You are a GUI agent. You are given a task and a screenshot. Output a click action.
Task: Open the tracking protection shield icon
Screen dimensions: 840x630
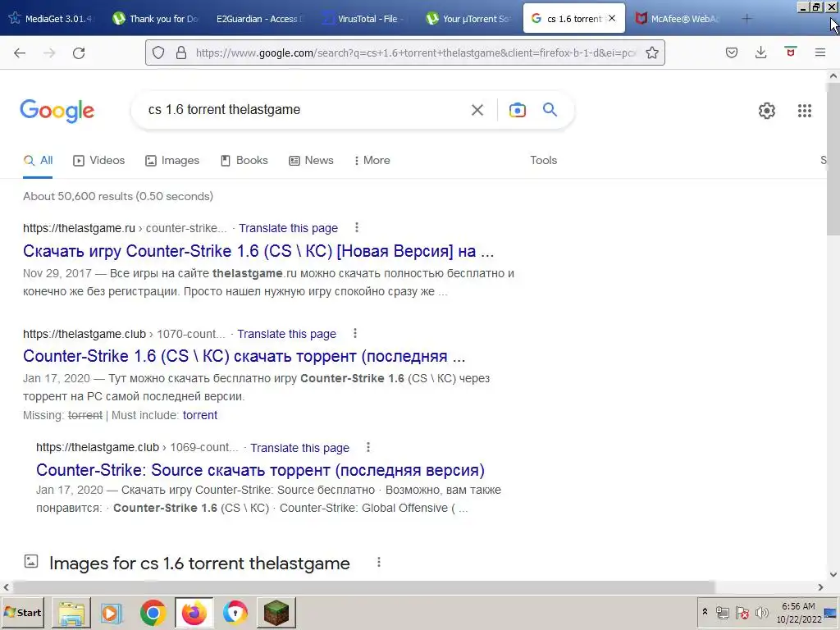[158, 52]
